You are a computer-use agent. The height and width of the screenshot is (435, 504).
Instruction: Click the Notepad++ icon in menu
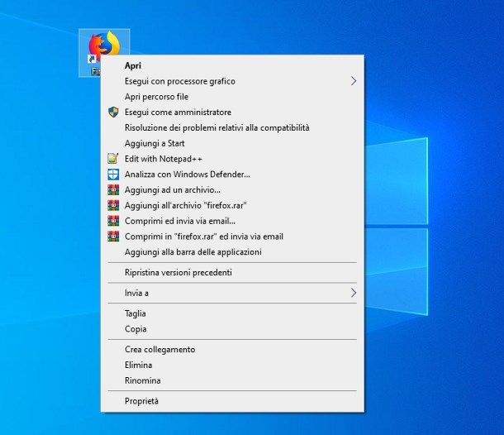[x=113, y=159]
